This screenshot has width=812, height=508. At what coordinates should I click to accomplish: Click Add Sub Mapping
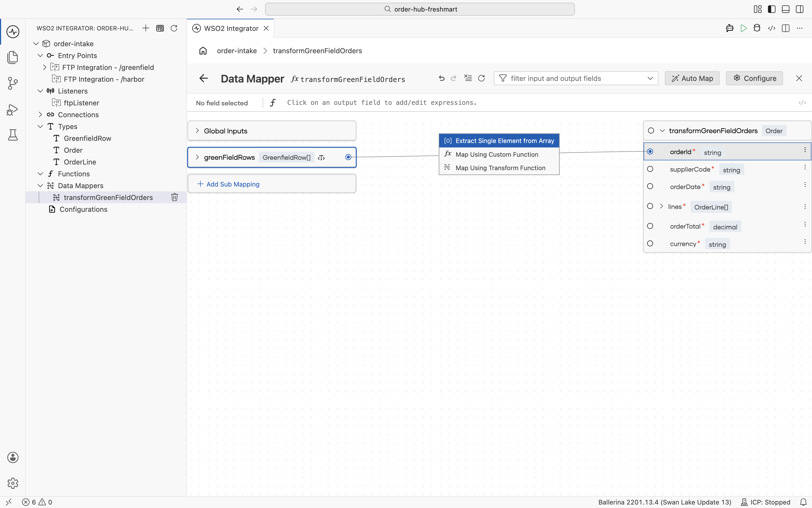coord(229,184)
